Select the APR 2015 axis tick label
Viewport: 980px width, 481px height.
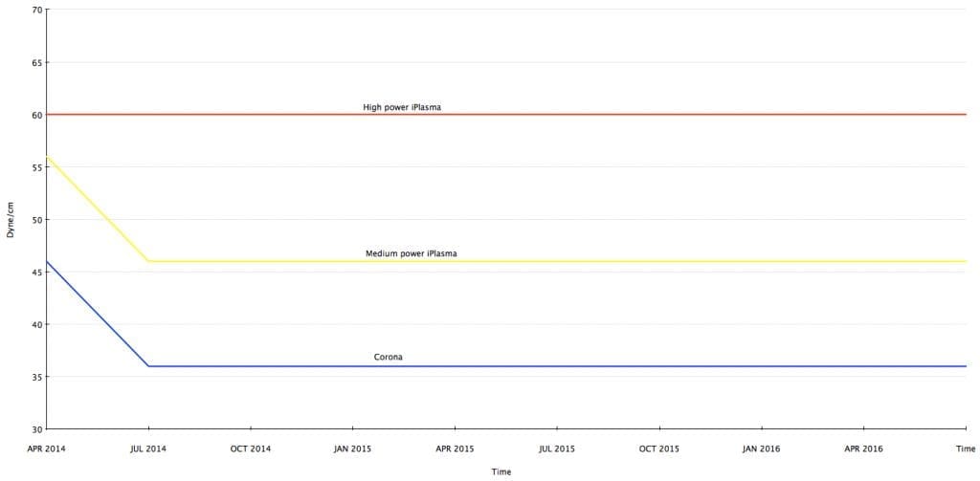point(455,449)
